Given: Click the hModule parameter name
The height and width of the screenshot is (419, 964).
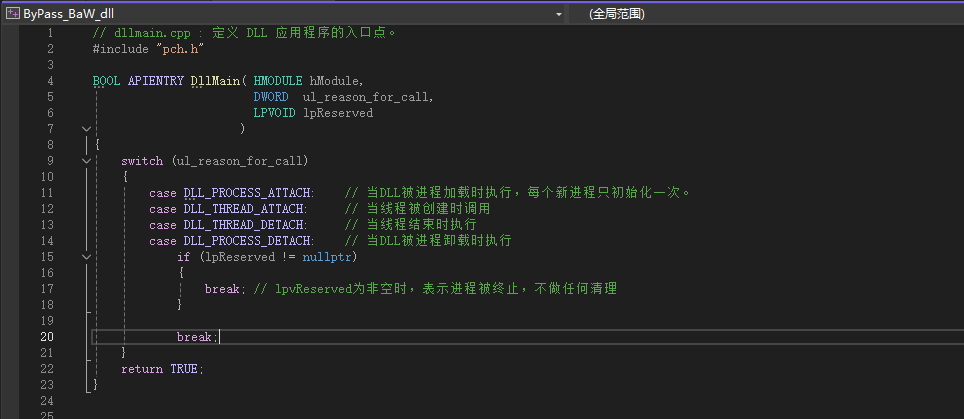Looking at the screenshot, I should click(x=334, y=80).
